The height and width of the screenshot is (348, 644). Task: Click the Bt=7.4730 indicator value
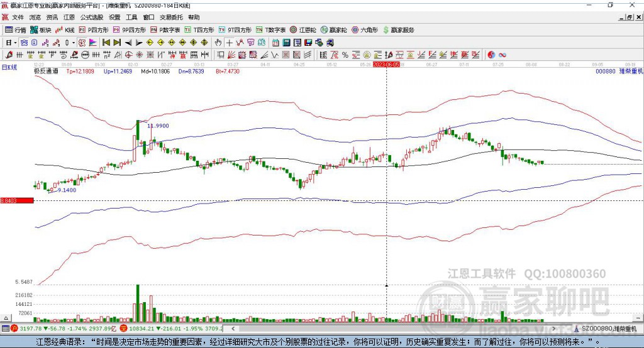click(228, 71)
